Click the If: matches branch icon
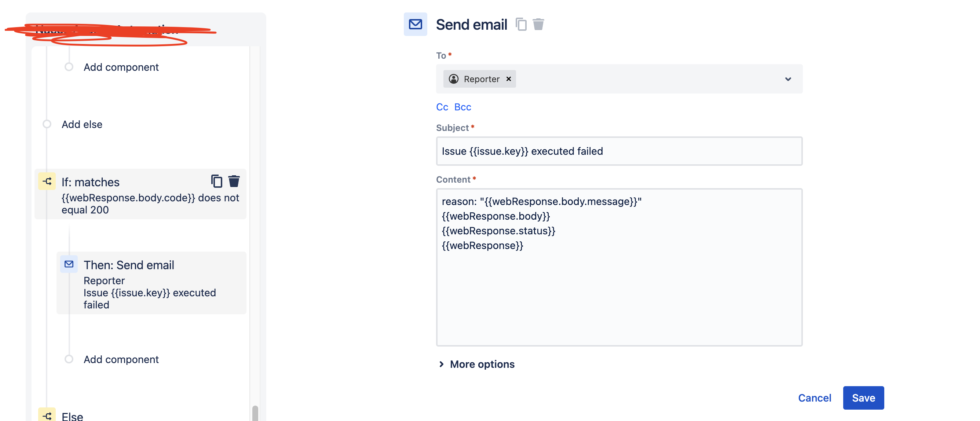This screenshot has width=980, height=421. click(x=47, y=182)
